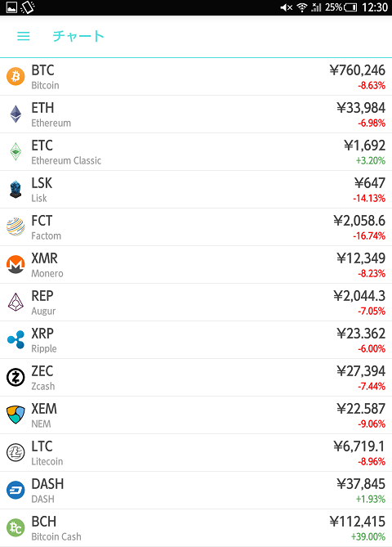This screenshot has width=392, height=547.
Task: Tap the Factom globe icon
Action: pyautogui.click(x=16, y=226)
